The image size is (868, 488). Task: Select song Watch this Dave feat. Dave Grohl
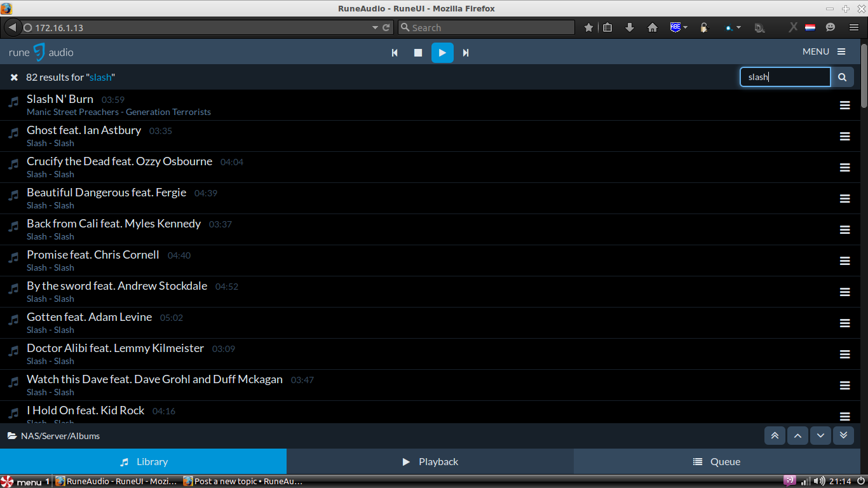click(154, 379)
